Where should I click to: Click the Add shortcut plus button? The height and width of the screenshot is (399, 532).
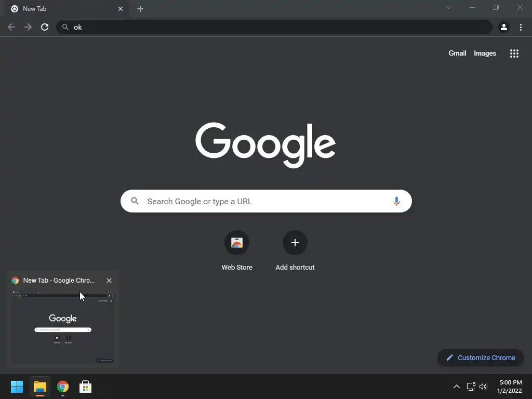pos(295,243)
